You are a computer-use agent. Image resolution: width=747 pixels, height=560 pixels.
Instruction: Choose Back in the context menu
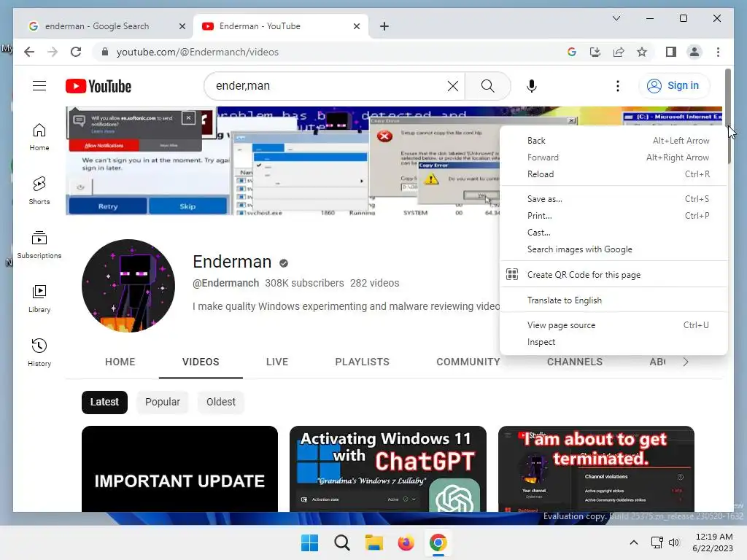point(614,141)
